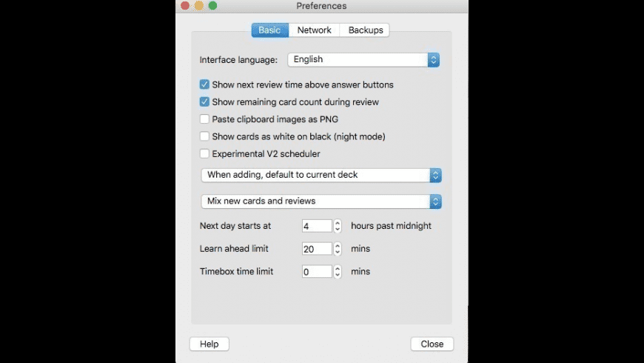
Task: Click the Close button
Action: [x=432, y=344]
